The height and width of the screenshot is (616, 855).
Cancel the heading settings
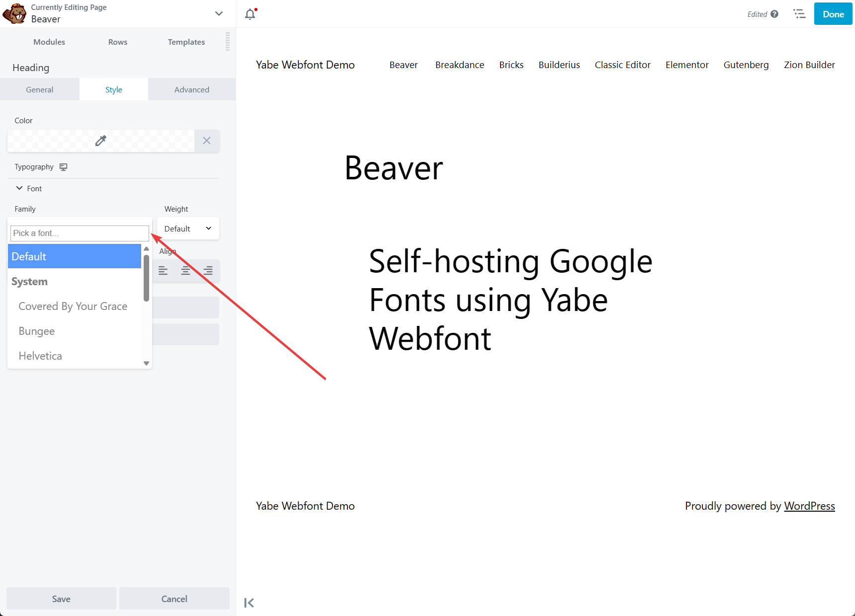(174, 599)
